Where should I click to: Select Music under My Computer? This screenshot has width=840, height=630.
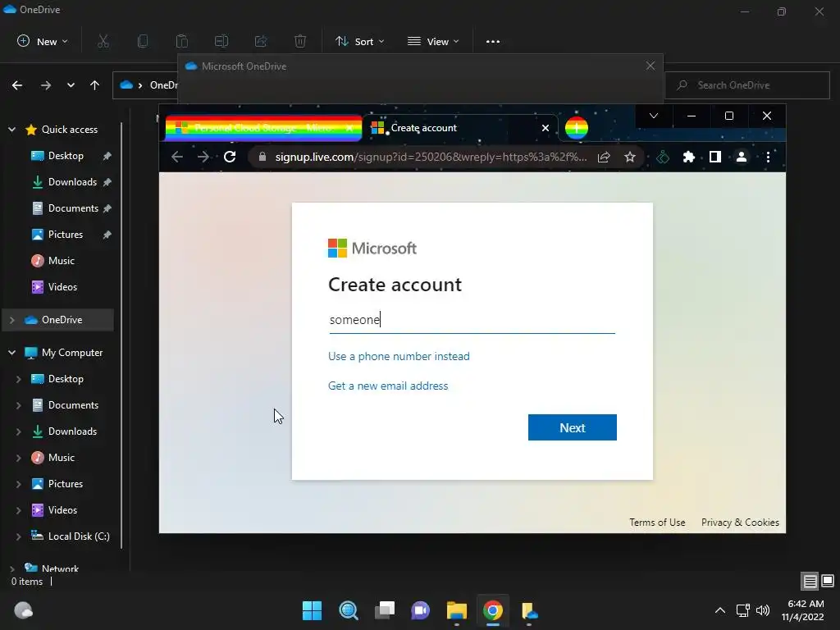point(61,458)
